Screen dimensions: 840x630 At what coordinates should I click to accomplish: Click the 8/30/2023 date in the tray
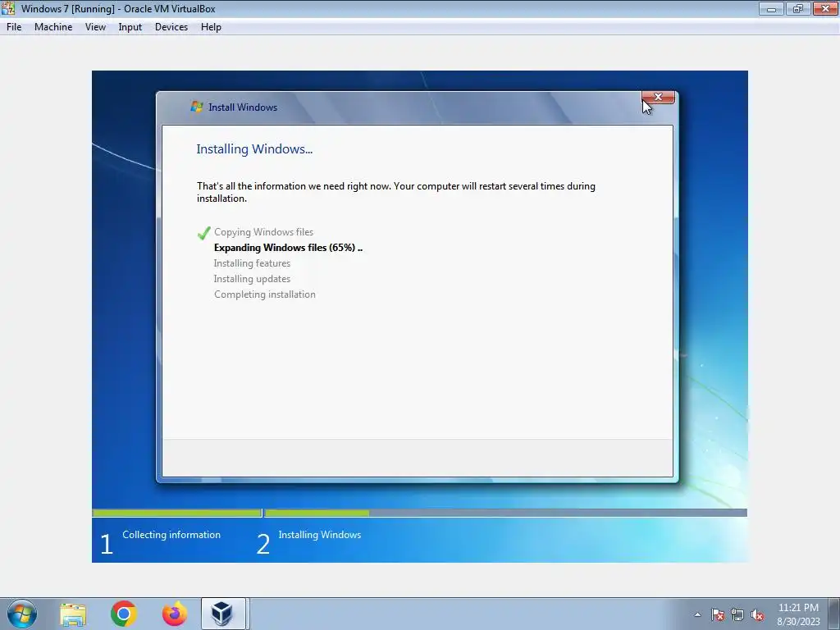point(798,622)
